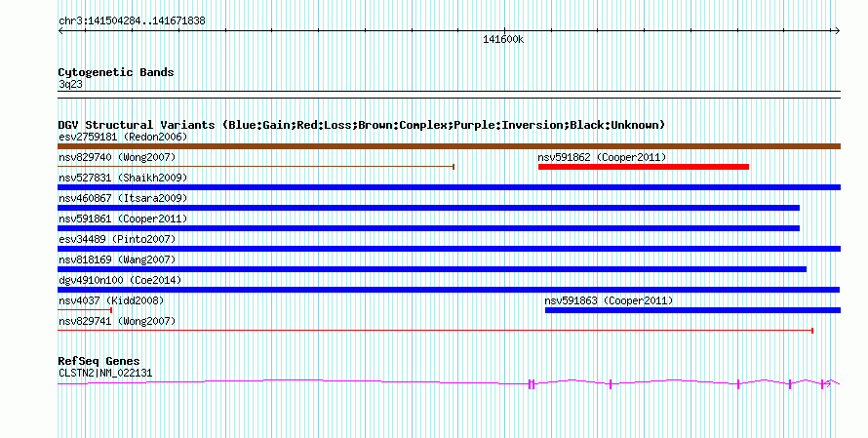Click the nsv527831 (Shaikh2009) label

click(x=123, y=178)
